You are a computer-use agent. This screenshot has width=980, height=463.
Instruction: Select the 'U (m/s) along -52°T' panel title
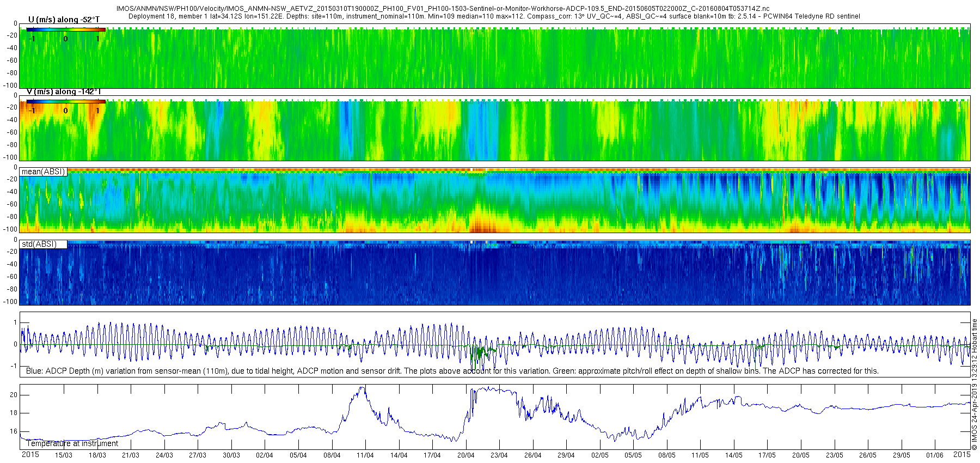[x=64, y=20]
